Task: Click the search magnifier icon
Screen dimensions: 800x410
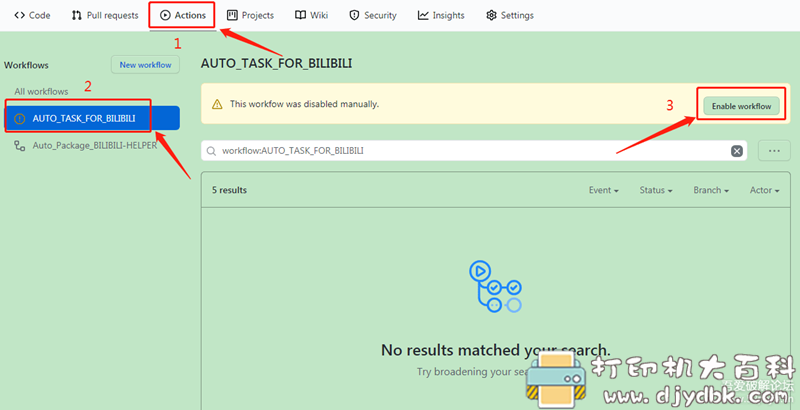Action: (x=211, y=151)
